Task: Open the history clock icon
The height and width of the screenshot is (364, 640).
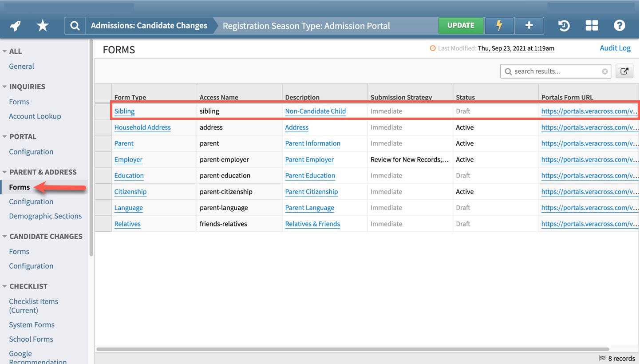Action: click(564, 26)
